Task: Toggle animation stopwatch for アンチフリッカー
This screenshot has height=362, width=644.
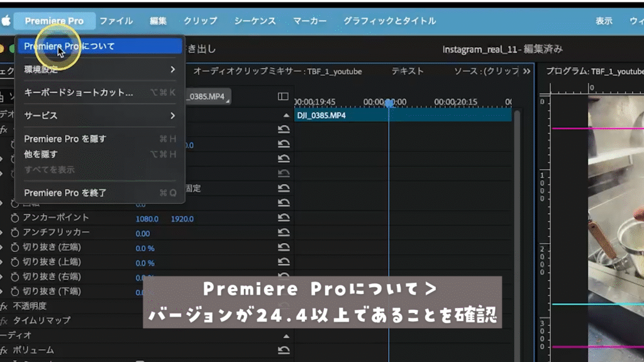Action: (15, 233)
